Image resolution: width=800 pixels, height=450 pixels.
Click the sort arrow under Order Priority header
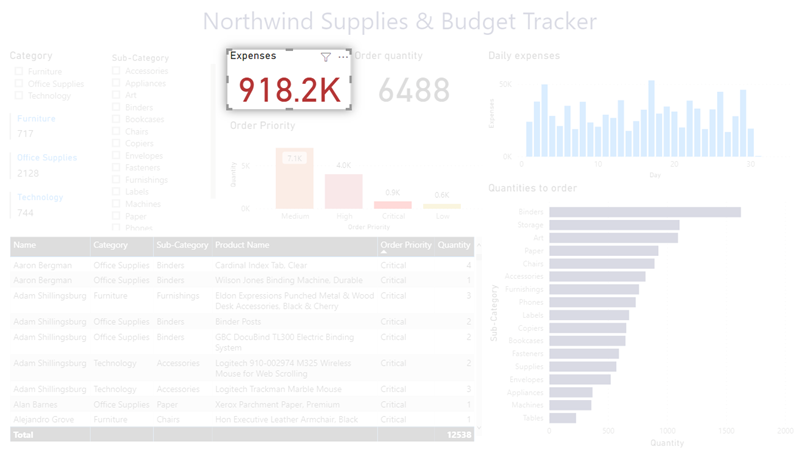(x=384, y=252)
